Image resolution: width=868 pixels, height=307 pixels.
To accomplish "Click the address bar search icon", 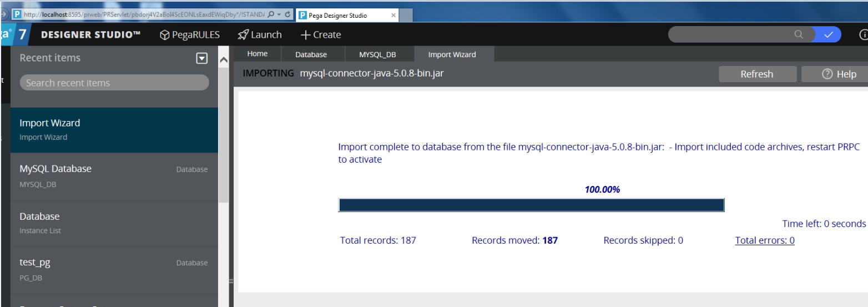I will (271, 14).
